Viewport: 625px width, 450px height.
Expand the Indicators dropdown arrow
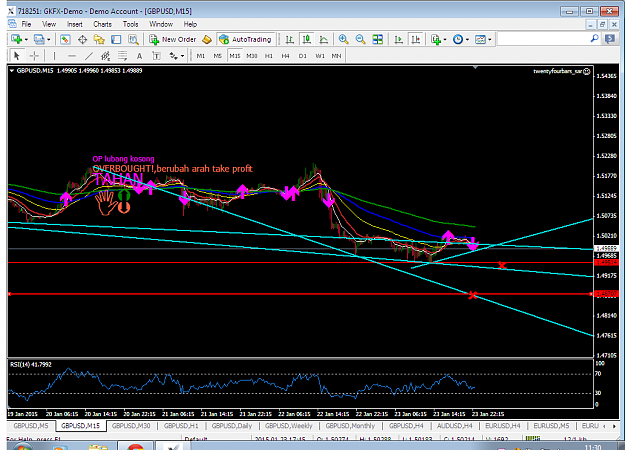tap(445, 39)
